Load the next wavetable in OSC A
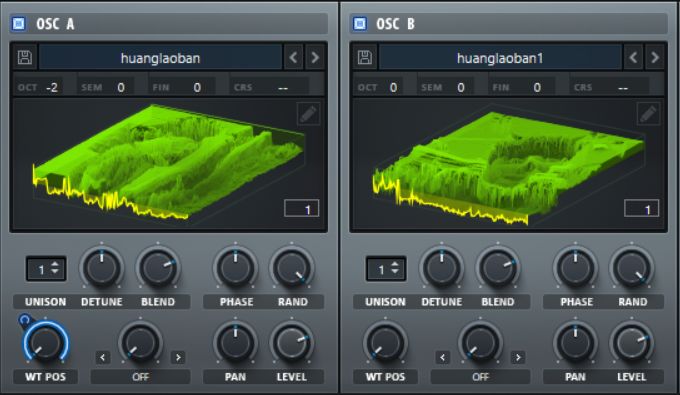Image resolution: width=680 pixels, height=395 pixels. click(315, 57)
